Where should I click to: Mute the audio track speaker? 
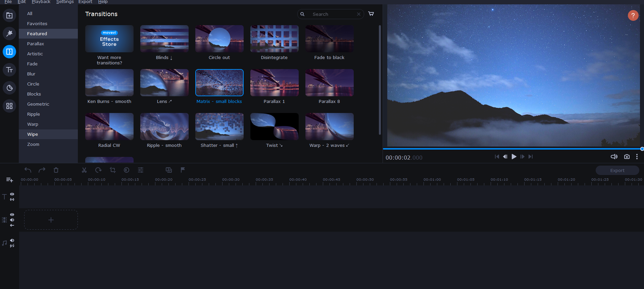point(12,240)
